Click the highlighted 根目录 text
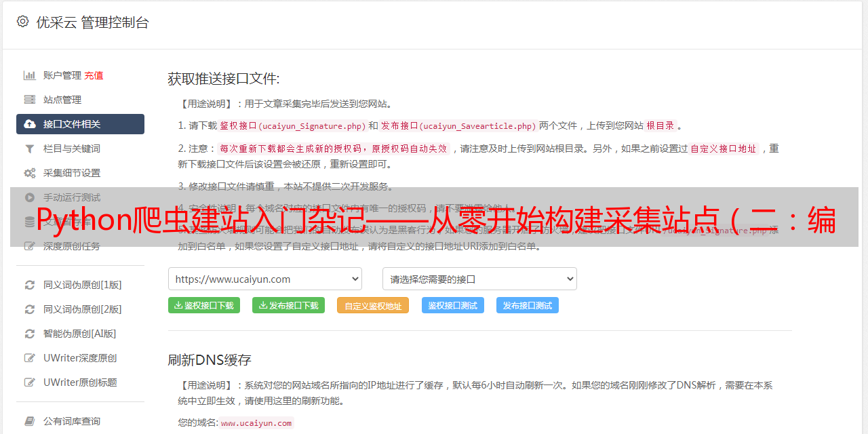This screenshot has width=868, height=434. [x=660, y=125]
